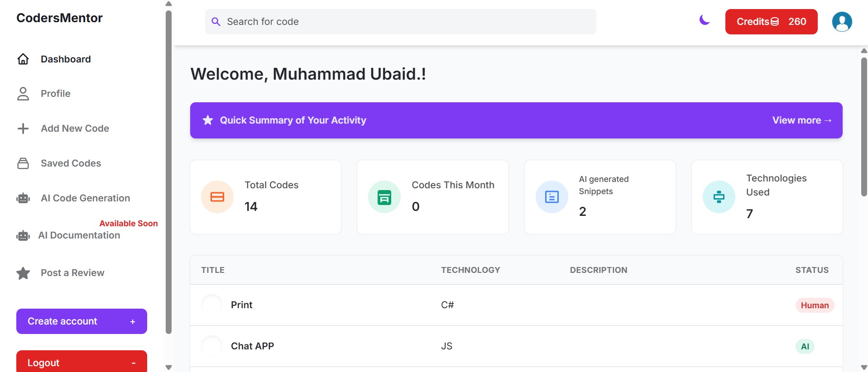Click the orange Total Codes card icon
The height and width of the screenshot is (372, 868).
tap(217, 197)
